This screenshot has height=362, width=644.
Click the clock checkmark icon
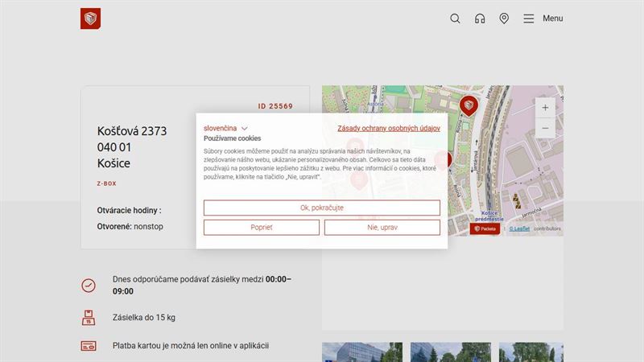tap(89, 286)
